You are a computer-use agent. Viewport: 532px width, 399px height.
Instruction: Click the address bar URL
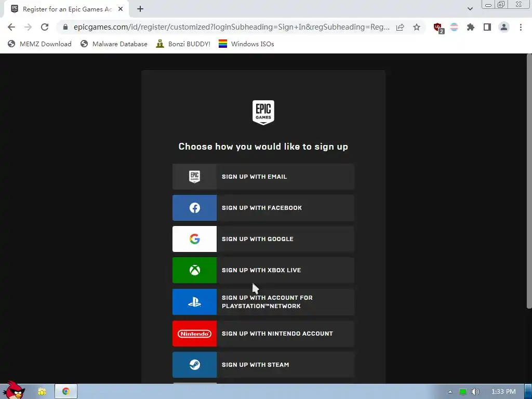pyautogui.click(x=231, y=27)
